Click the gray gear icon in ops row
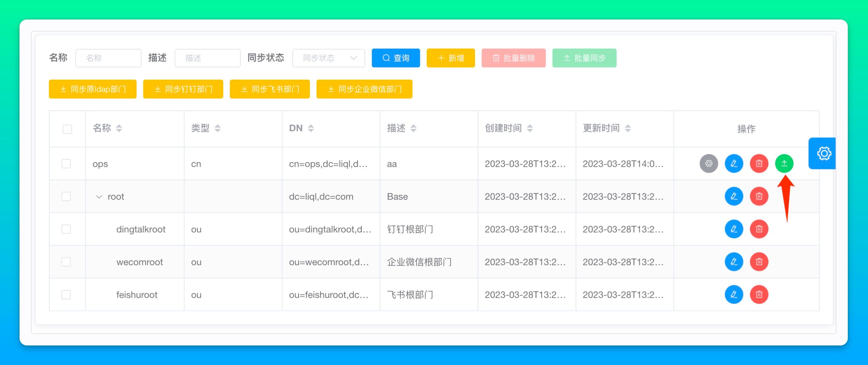Viewport: 868px width, 365px height. pos(709,163)
